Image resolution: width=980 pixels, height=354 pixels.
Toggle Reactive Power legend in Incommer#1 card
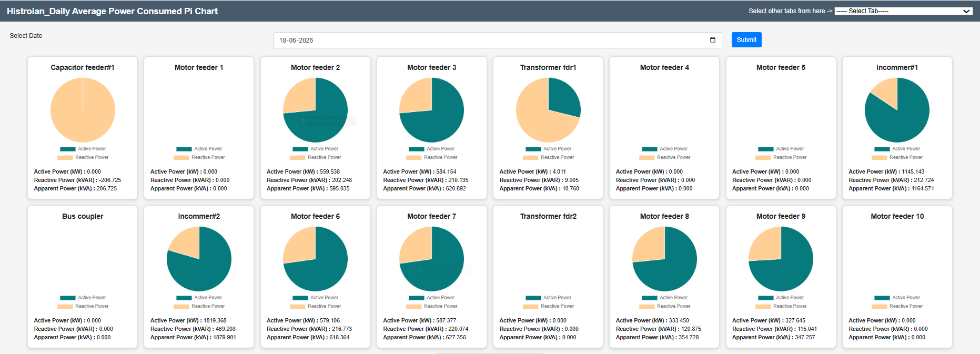897,157
